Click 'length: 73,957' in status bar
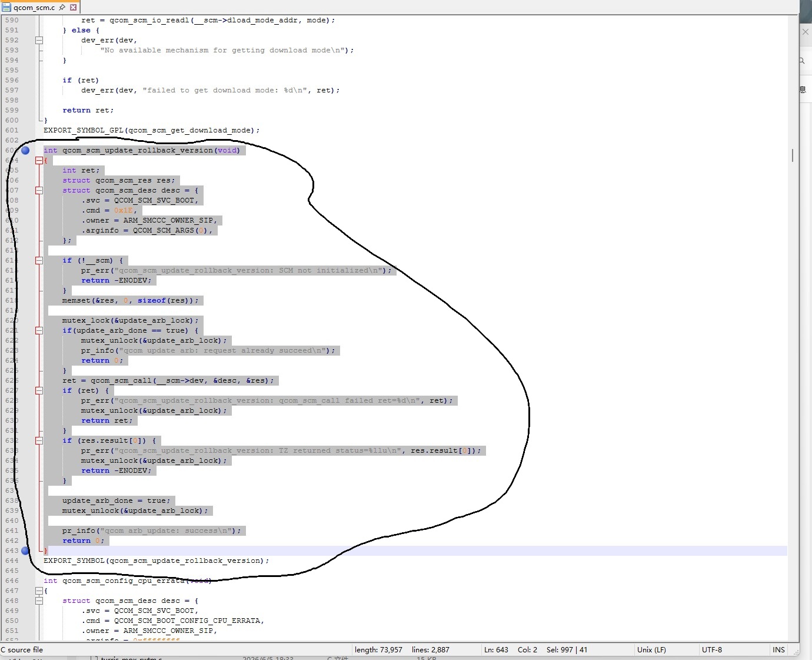812x660 pixels. [x=378, y=650]
